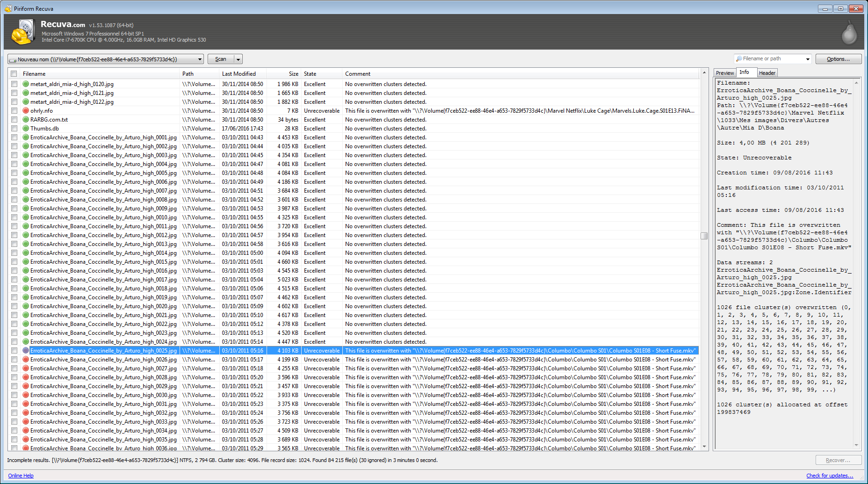The height and width of the screenshot is (484, 868).
Task: Click the Recuva hard hat logo icon
Action: point(23,32)
